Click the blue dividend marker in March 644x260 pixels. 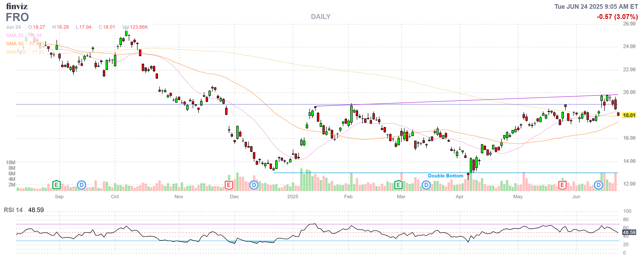(x=426, y=185)
